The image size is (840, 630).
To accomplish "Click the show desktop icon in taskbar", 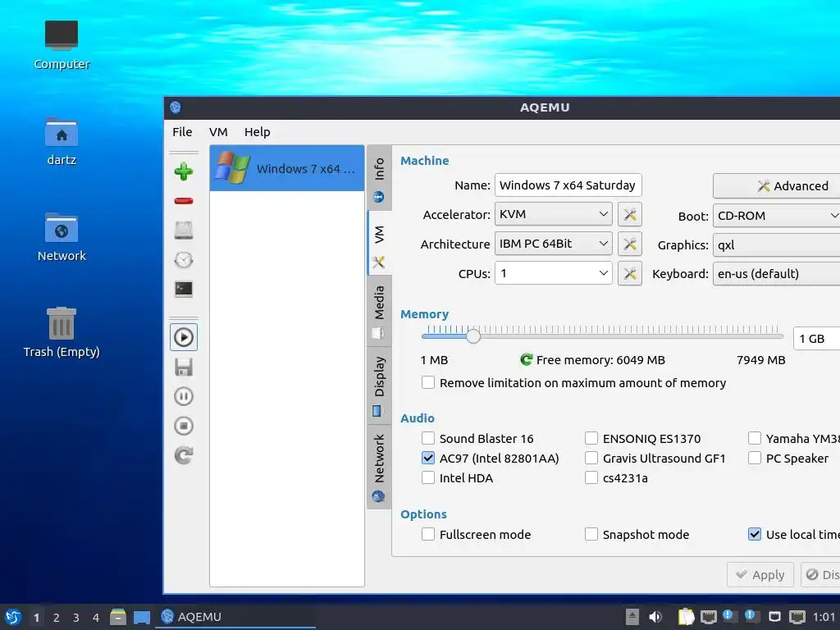I will point(141,617).
